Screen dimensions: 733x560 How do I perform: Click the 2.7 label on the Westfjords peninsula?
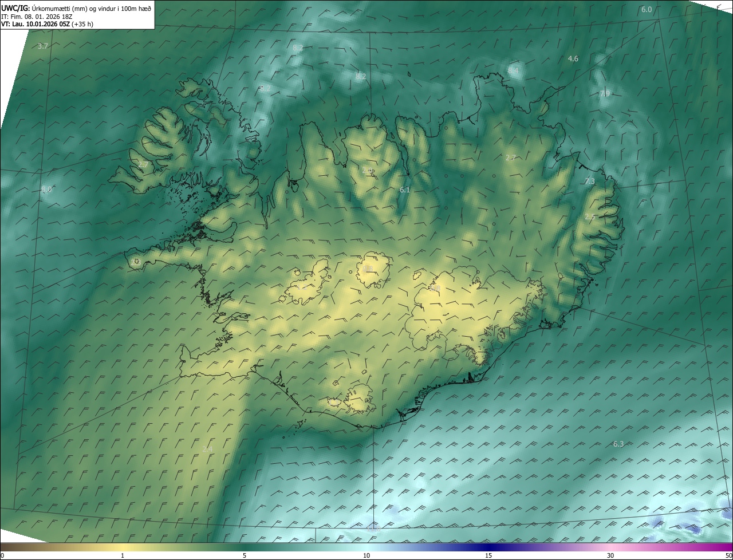(x=143, y=164)
